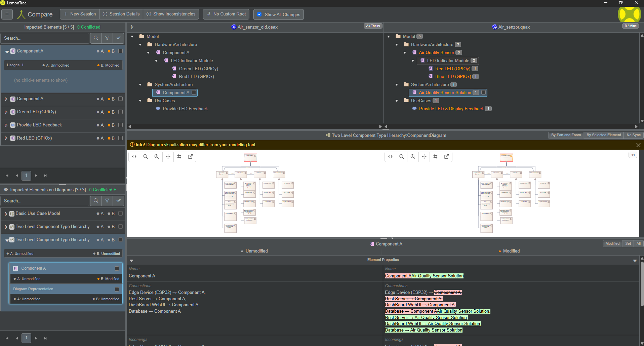Screen dimensions: 644x346
Task: Tick the Air Quality Sensor Solution checkbox
Action: (x=484, y=92)
